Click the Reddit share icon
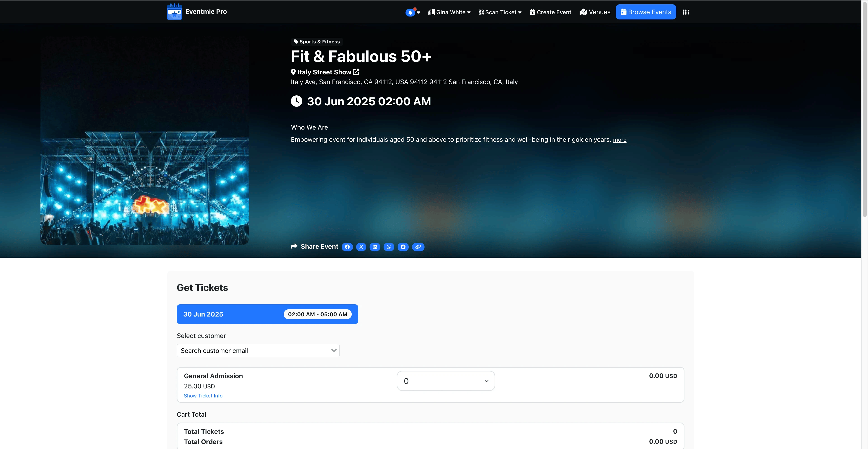 click(x=403, y=247)
